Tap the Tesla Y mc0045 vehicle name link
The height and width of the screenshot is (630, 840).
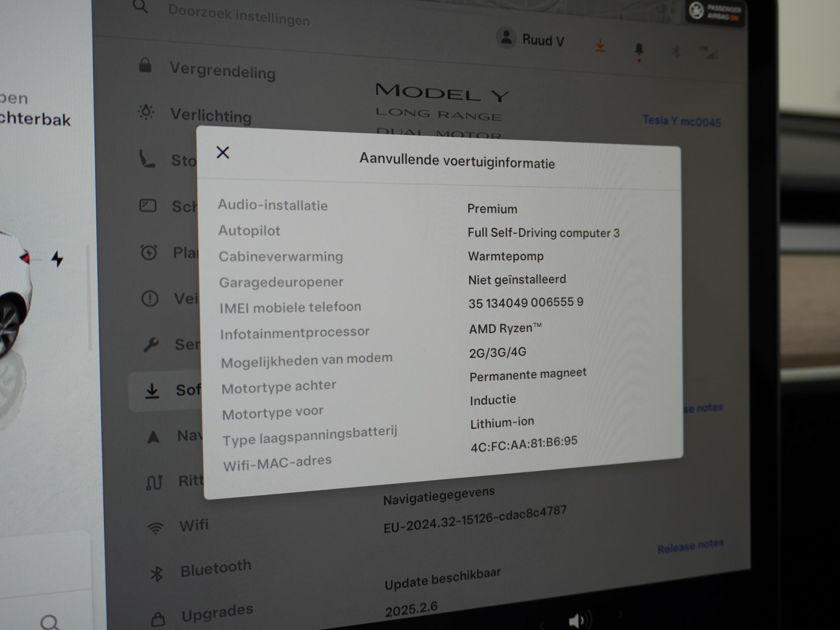coord(682,121)
